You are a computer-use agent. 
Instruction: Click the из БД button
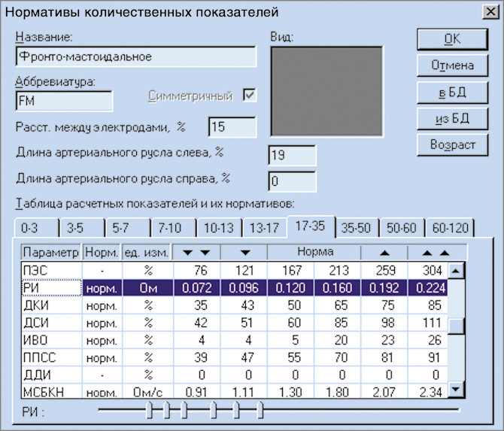(452, 118)
